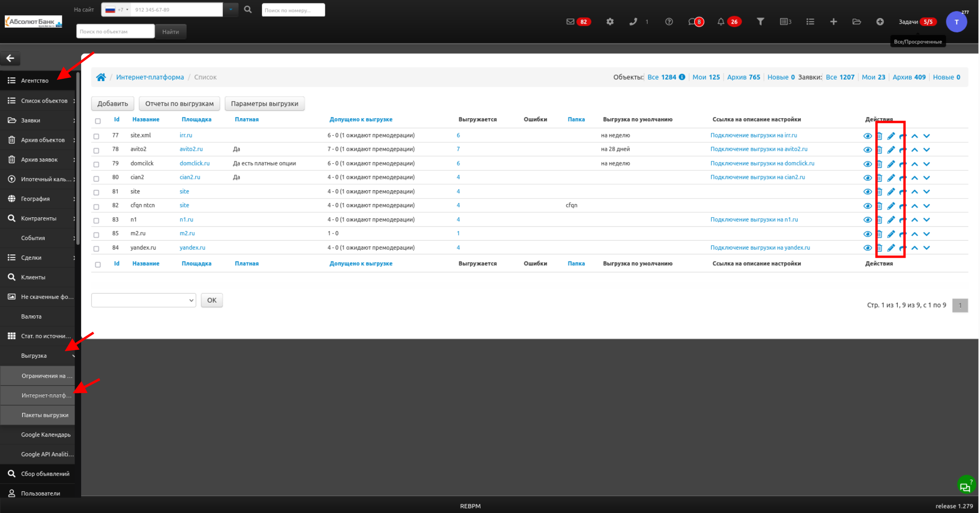The image size is (980, 513).
Task: Open notifications bell showing 26
Action: tap(721, 21)
